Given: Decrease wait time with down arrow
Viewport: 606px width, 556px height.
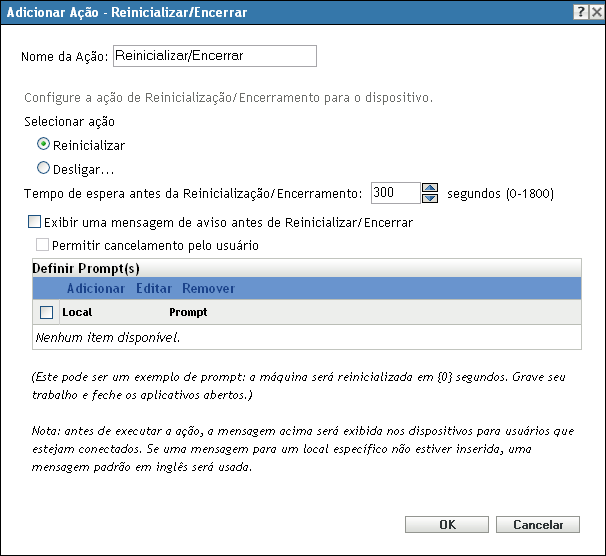Looking at the screenshot, I should click(431, 197).
